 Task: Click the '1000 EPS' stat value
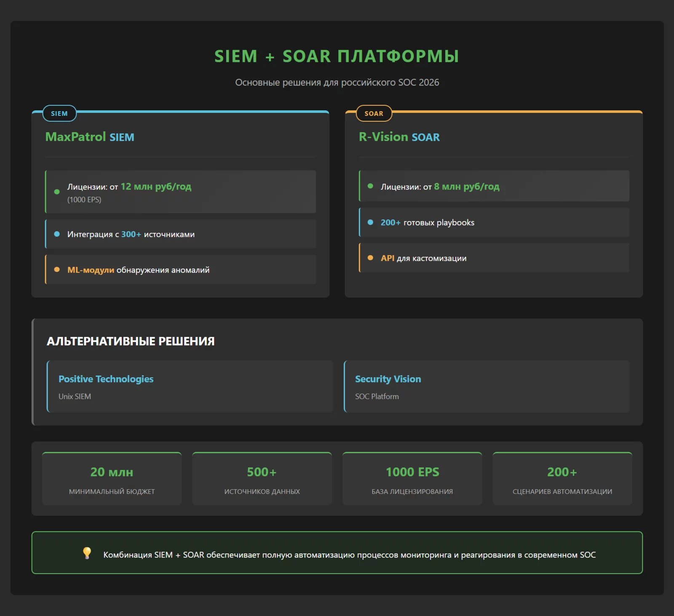pyautogui.click(x=412, y=472)
